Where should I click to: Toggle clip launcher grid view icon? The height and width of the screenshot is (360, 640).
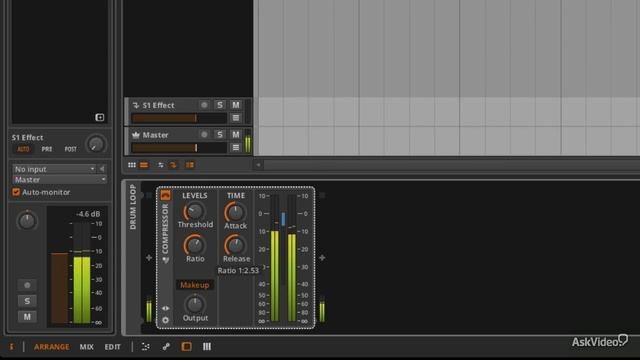132,165
